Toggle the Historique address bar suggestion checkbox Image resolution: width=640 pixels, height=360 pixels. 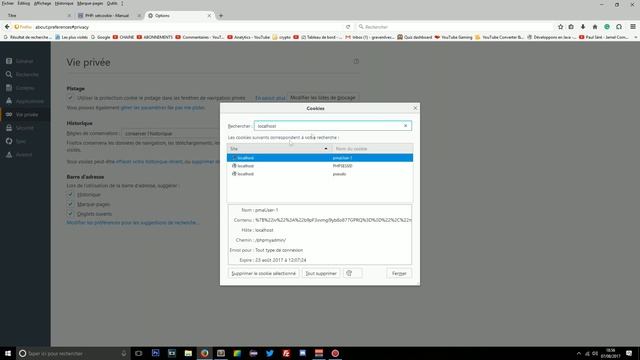pyautogui.click(x=70, y=195)
